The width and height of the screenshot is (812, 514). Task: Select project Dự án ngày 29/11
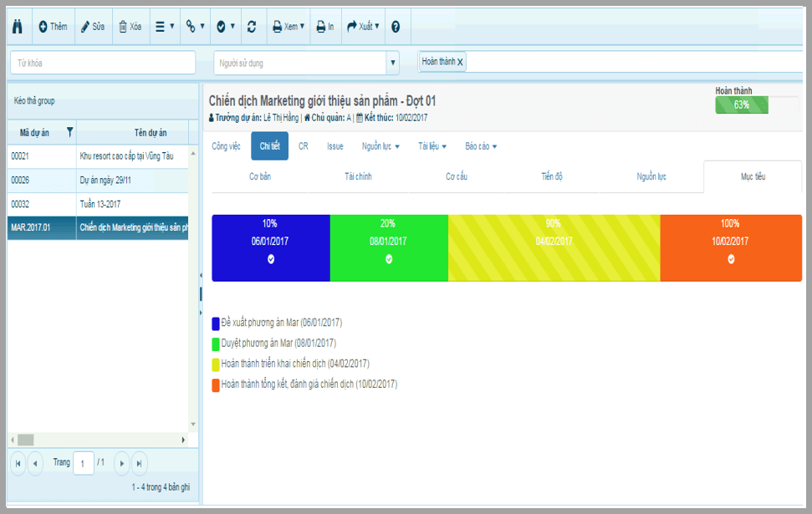pos(105,181)
